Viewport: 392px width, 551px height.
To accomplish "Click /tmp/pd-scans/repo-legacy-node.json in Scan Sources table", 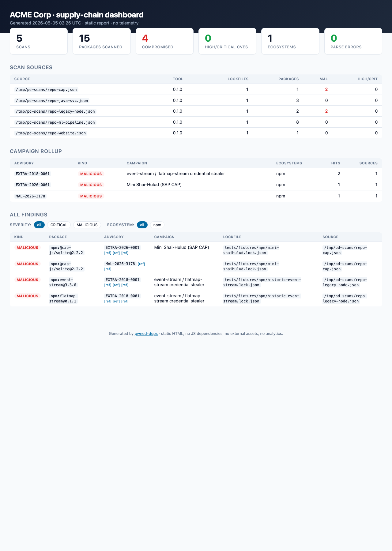I will pyautogui.click(x=55, y=111).
